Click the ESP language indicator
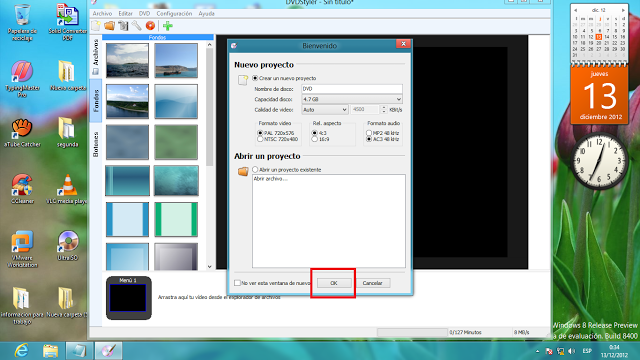This screenshot has height=360, width=640. coord(587,351)
